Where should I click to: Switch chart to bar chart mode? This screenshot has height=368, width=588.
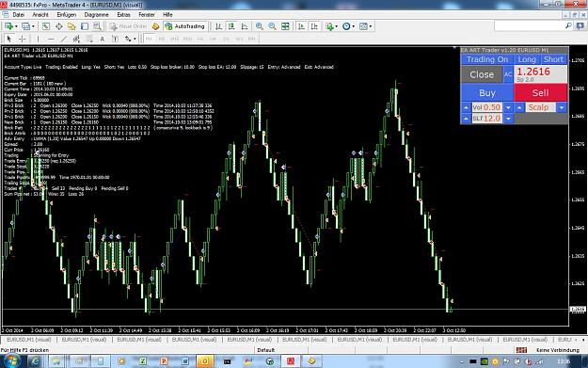coord(218,26)
